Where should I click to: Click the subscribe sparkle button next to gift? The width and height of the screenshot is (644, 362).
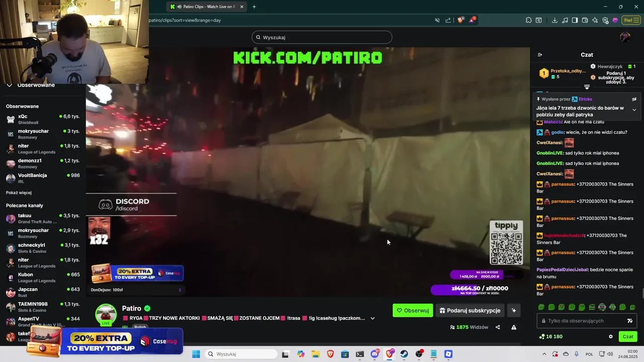514,311
